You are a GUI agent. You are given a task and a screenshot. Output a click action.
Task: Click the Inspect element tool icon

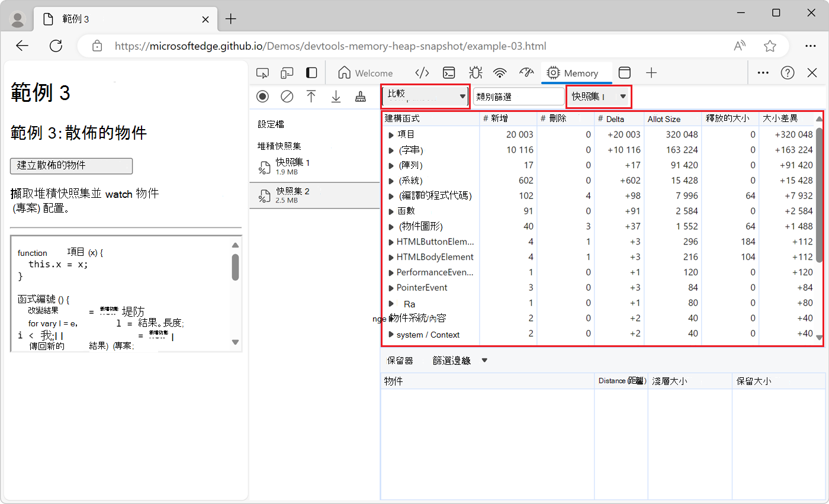(263, 73)
